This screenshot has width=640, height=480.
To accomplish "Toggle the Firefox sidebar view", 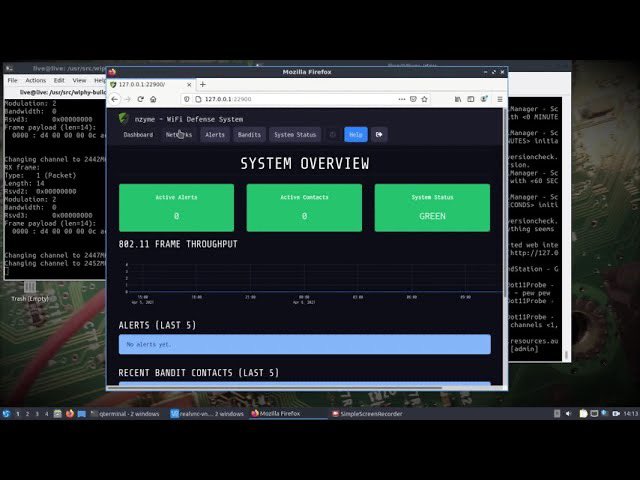I will 471,99.
